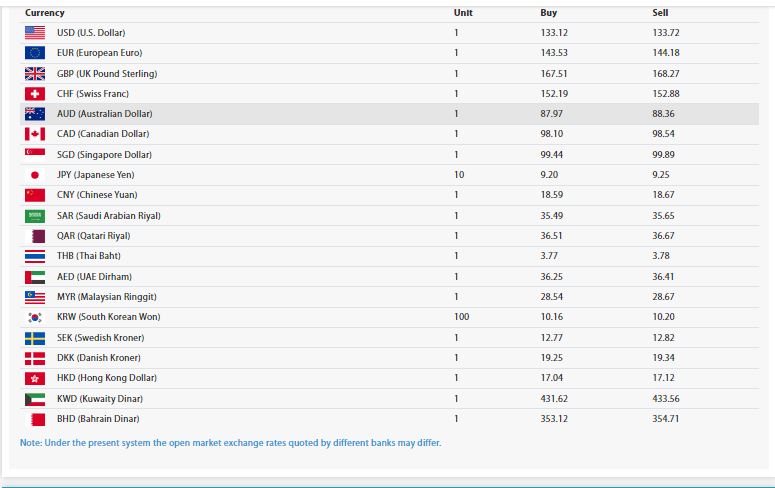Click the Currency column header

click(45, 13)
